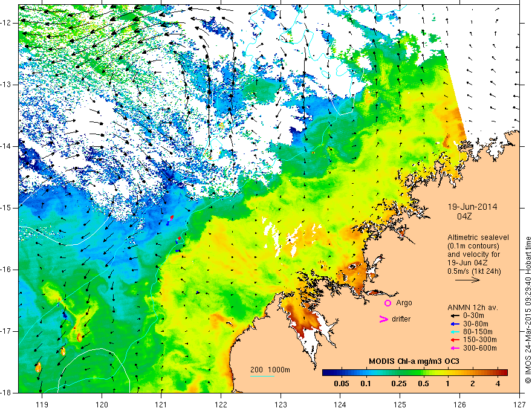
Task: Click the "0-30m" depth label
Action: pos(473,316)
